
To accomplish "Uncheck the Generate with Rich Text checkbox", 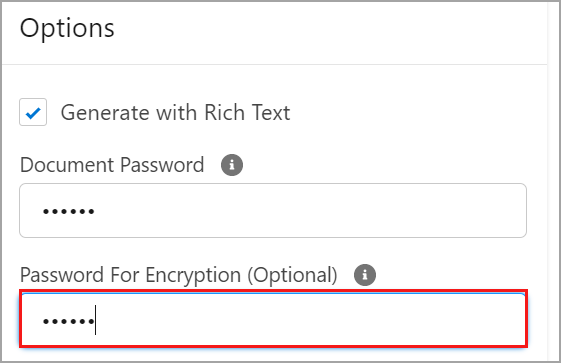I will pos(33,112).
